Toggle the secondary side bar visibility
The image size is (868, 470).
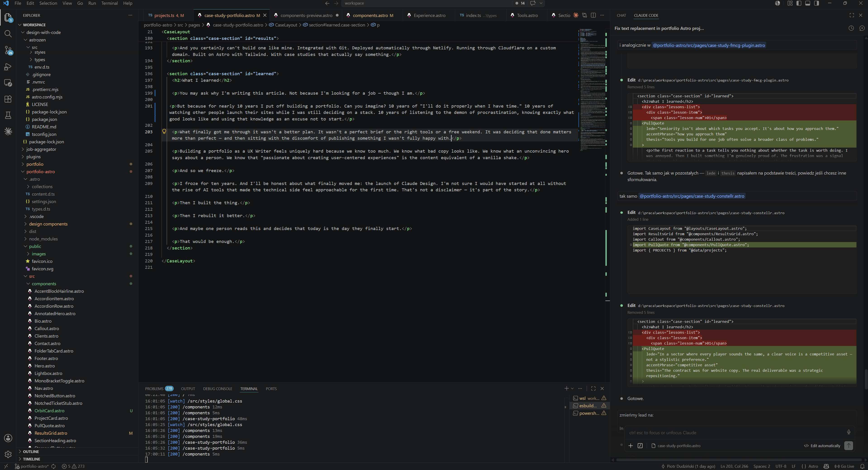coord(816,3)
